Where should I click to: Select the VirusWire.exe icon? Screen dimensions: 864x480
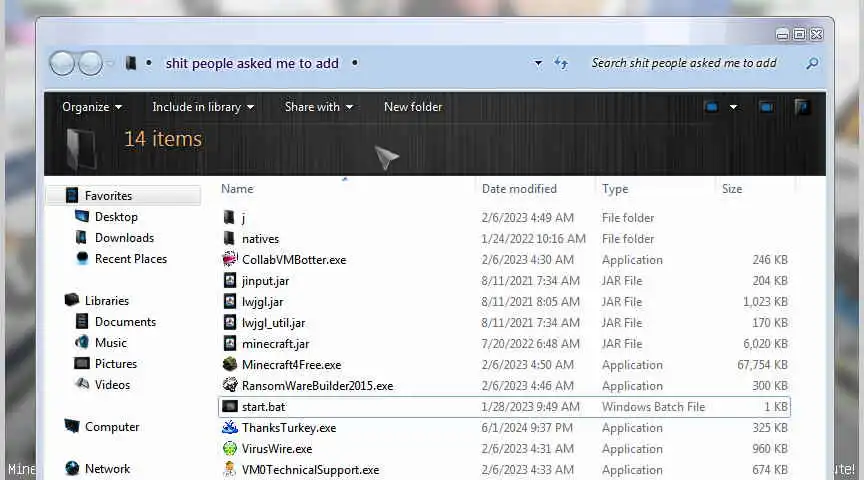tap(230, 449)
